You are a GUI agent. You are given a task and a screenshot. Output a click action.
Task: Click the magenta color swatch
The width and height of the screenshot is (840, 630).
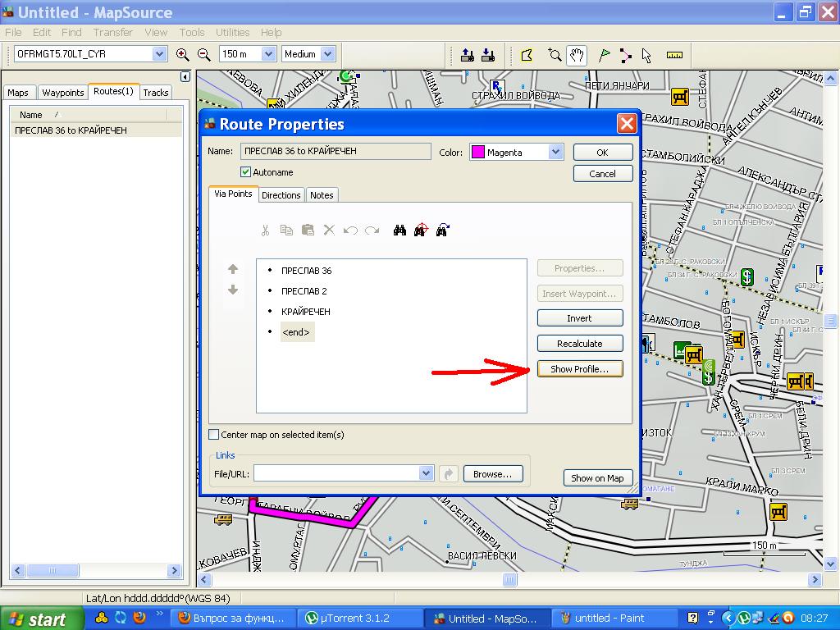click(477, 153)
